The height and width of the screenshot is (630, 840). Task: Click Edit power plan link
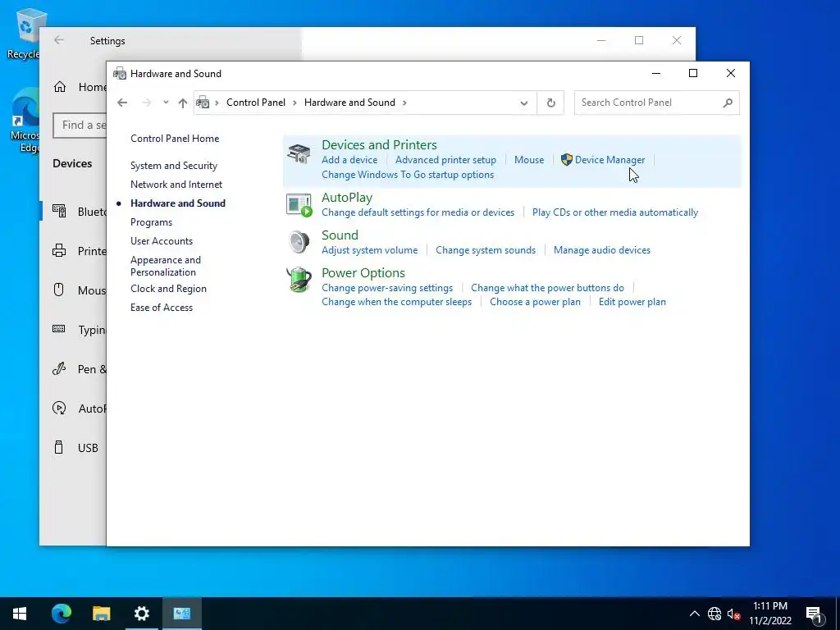click(x=632, y=302)
